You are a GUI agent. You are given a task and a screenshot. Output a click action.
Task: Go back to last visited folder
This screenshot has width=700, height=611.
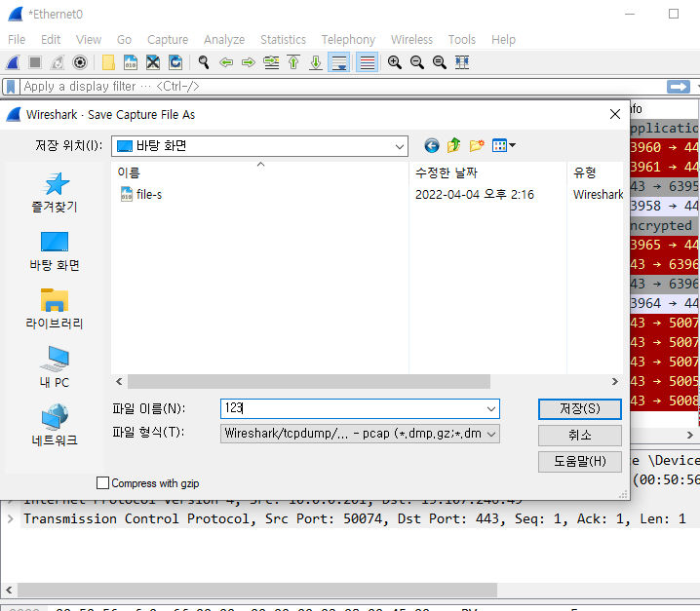coord(431,145)
